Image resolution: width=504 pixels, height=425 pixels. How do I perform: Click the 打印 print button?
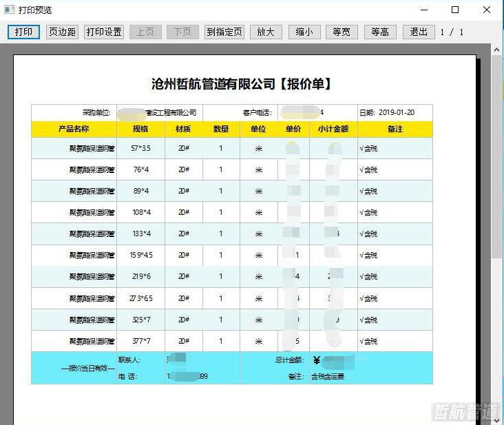tap(23, 32)
